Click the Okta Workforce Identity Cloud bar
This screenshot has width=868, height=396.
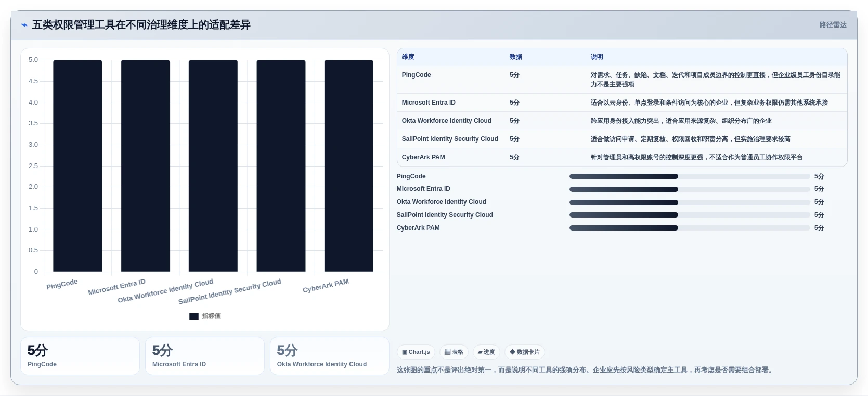pos(213,166)
